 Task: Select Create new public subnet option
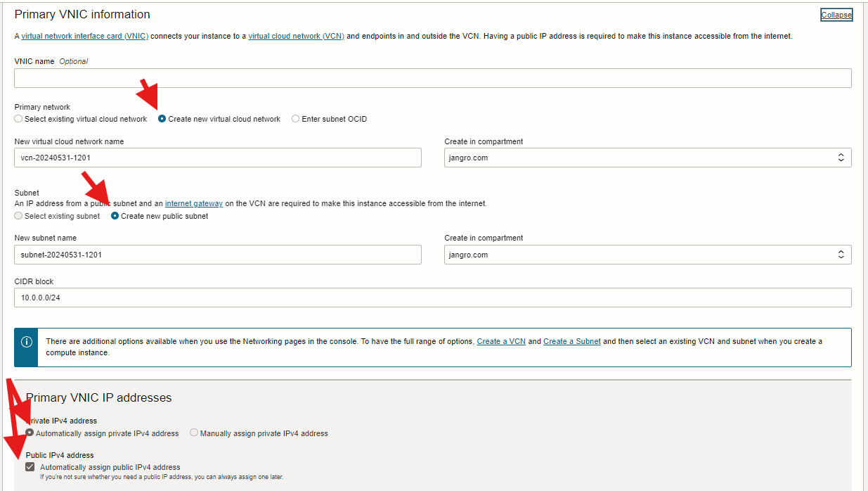point(115,216)
